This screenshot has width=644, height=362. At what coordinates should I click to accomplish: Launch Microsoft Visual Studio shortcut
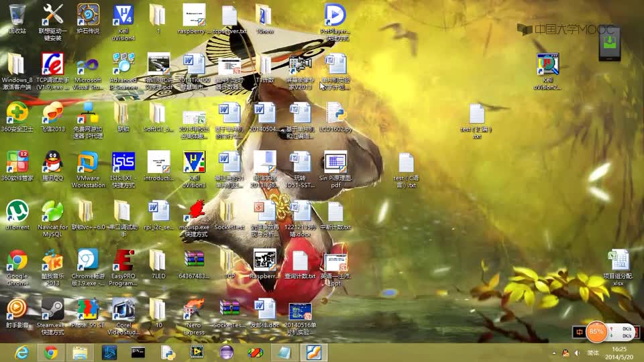pos(88,71)
